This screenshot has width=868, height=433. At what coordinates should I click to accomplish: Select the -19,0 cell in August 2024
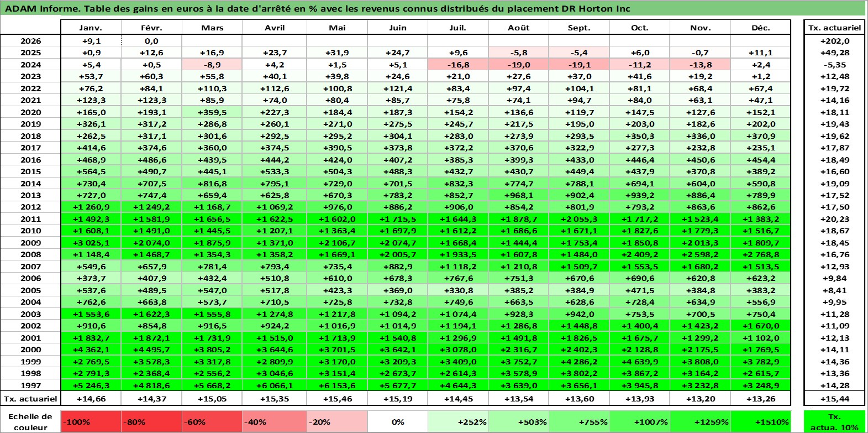click(x=519, y=65)
